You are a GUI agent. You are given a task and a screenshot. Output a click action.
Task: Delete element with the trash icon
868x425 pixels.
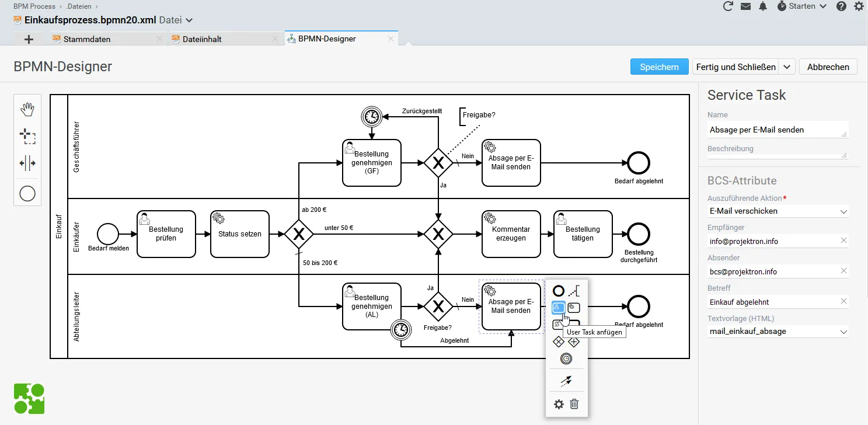coord(574,404)
